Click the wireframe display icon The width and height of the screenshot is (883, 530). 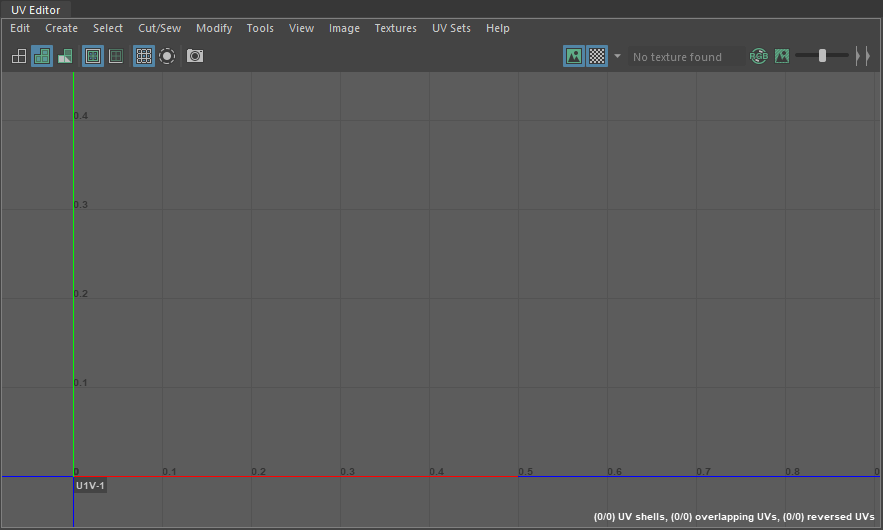(x=19, y=57)
